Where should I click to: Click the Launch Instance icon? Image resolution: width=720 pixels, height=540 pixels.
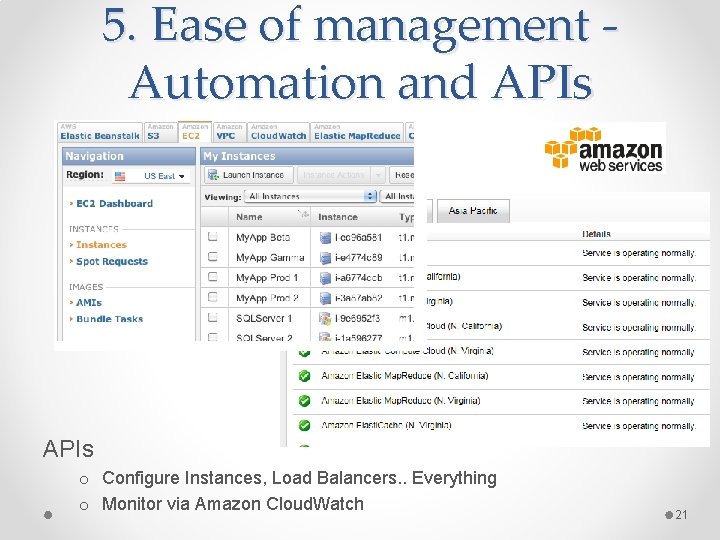point(213,175)
